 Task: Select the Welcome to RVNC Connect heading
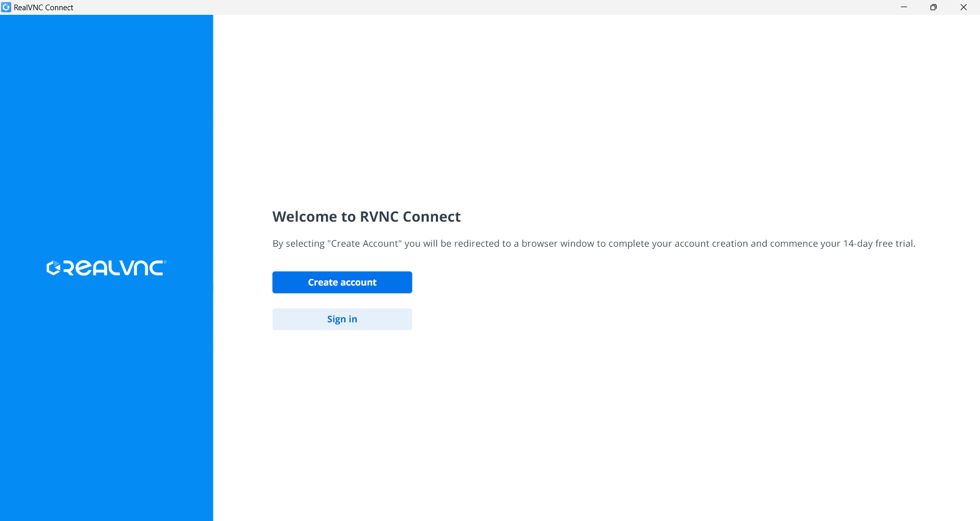click(366, 216)
